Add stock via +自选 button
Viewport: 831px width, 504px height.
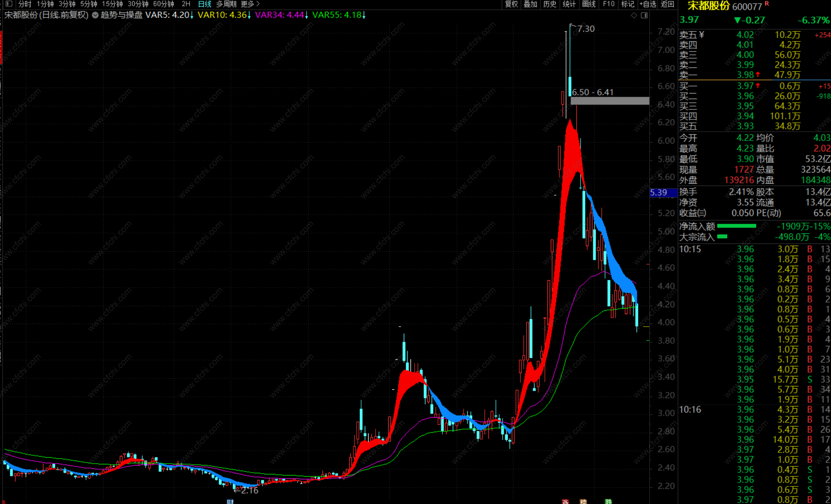pos(648,4)
